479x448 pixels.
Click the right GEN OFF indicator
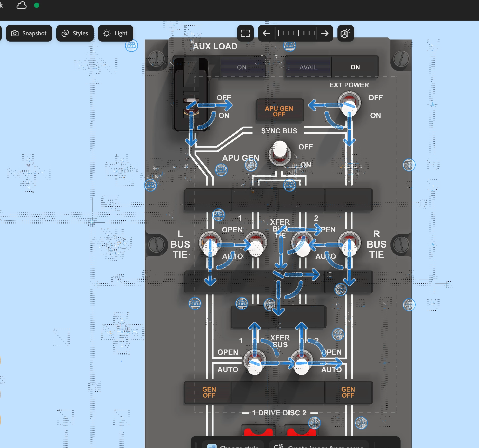coord(348,392)
